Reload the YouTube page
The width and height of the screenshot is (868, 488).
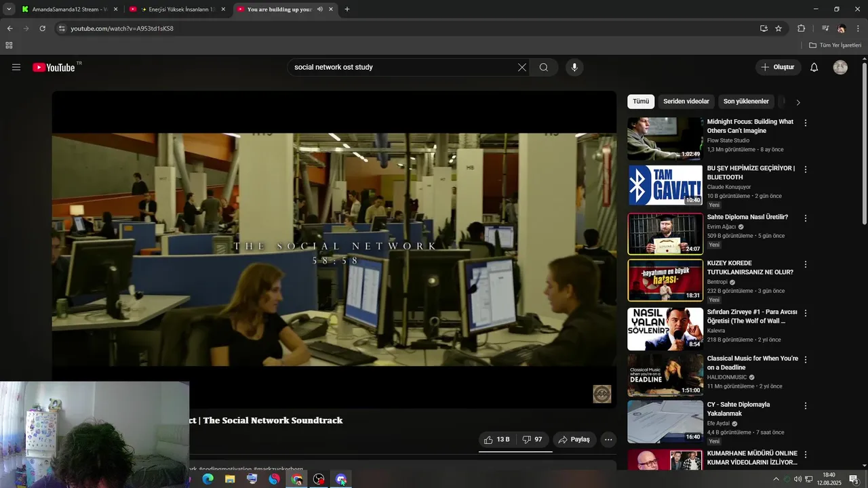pyautogui.click(x=42, y=28)
